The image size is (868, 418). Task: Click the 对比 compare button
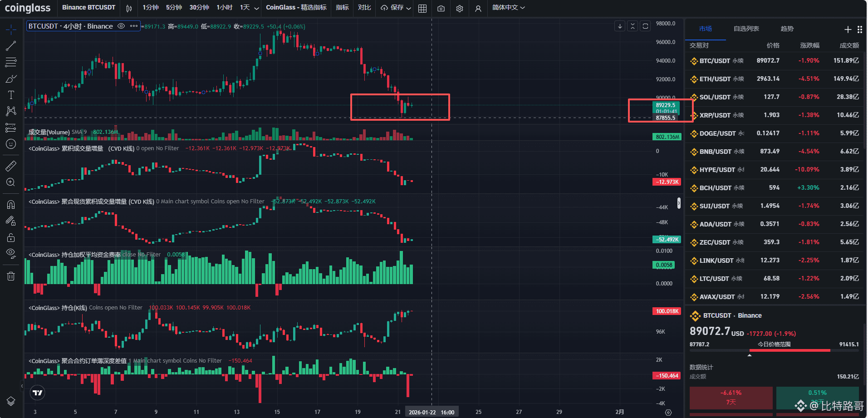point(364,8)
